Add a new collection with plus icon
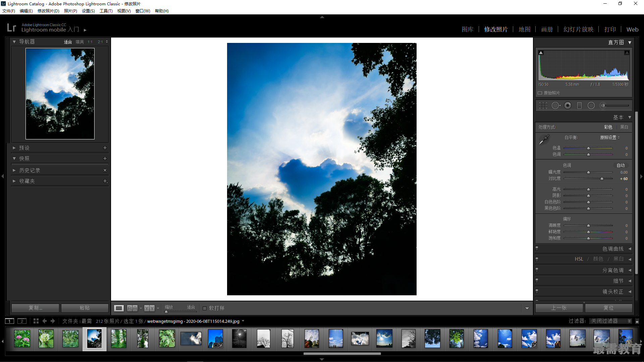The image size is (644, 362). pos(105,181)
